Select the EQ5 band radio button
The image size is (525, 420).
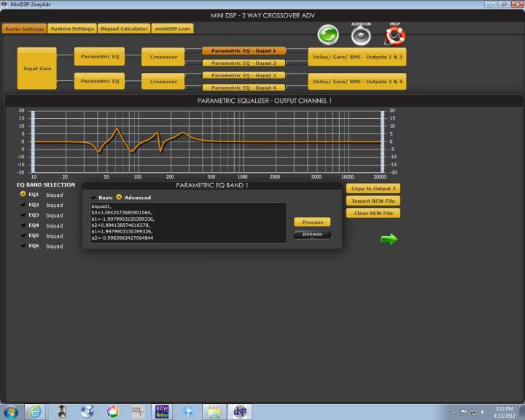pyautogui.click(x=23, y=236)
